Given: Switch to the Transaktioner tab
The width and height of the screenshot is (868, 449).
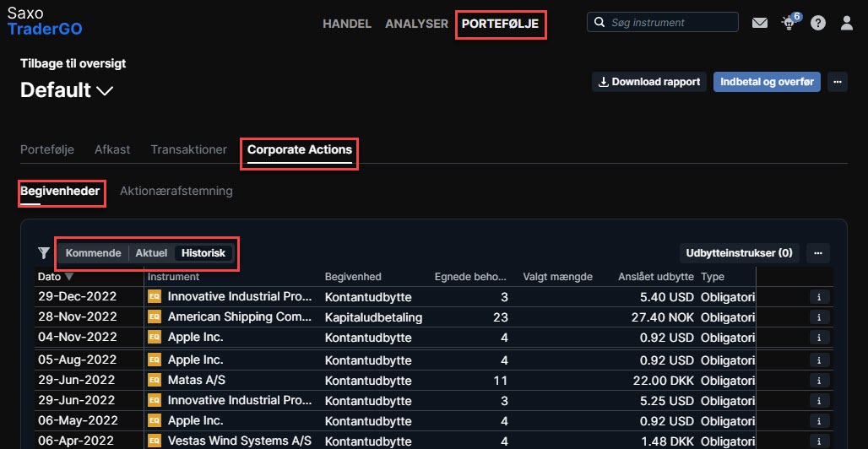Looking at the screenshot, I should [189, 149].
